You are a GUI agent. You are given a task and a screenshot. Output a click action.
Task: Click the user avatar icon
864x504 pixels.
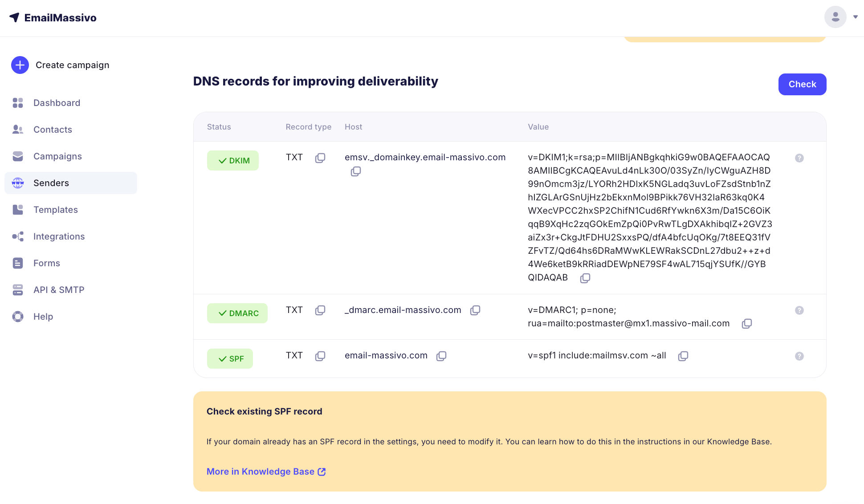pyautogui.click(x=835, y=17)
